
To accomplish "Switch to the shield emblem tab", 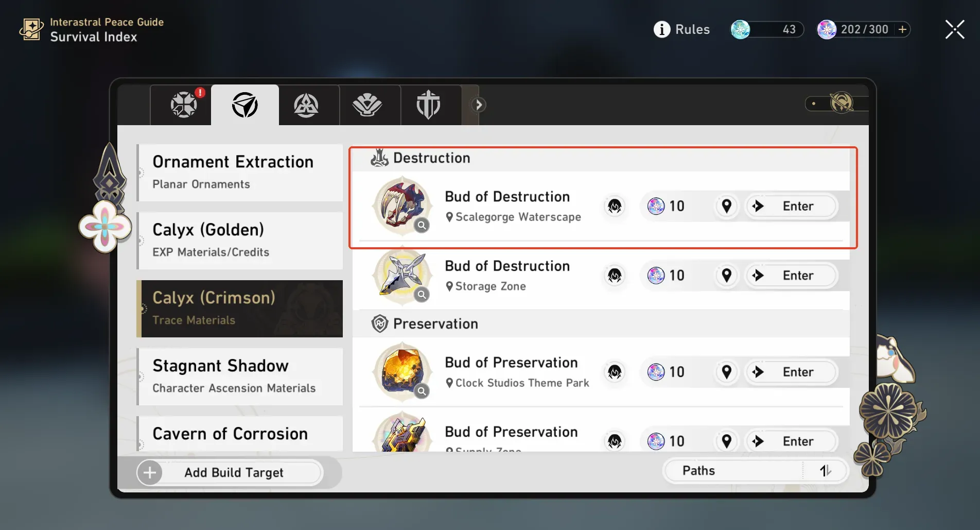I will tap(428, 105).
